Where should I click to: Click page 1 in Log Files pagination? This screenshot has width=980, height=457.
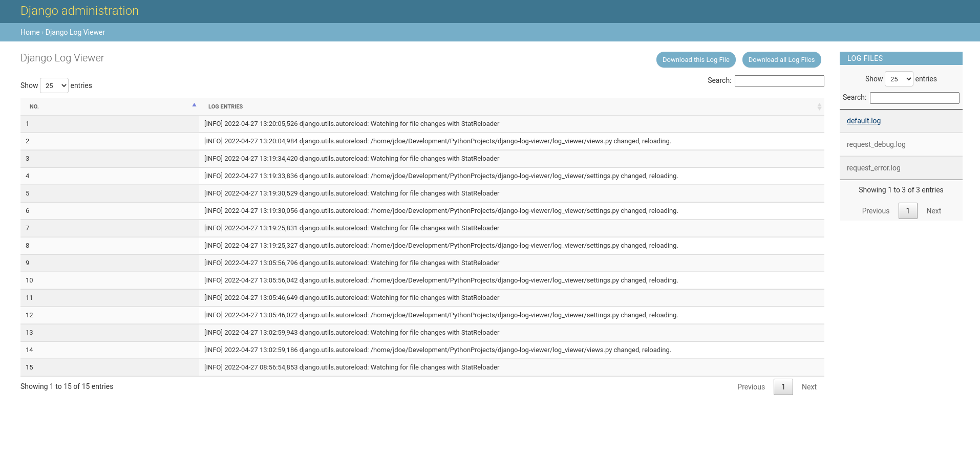pos(908,211)
